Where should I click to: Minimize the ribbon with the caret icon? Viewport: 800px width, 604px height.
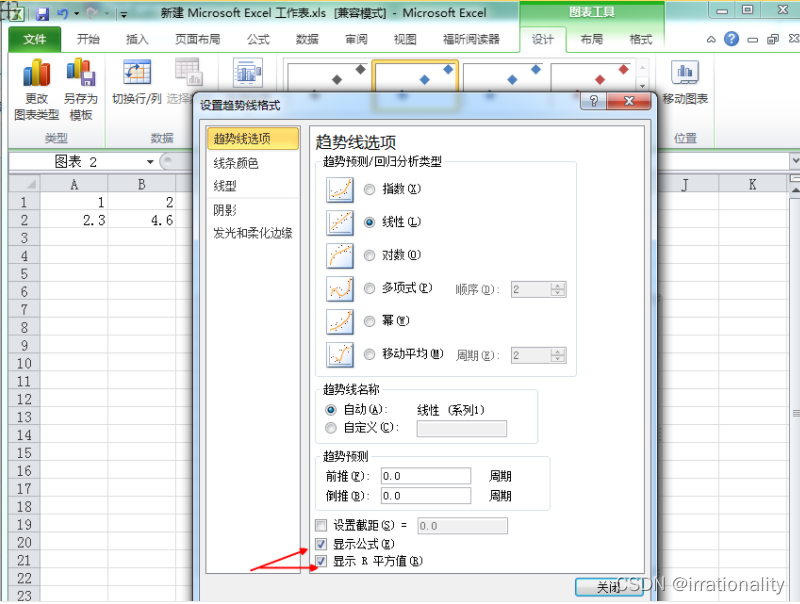point(711,39)
